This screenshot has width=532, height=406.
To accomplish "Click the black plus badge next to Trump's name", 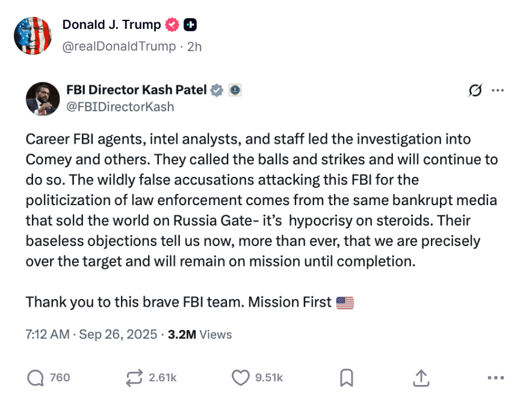I will [190, 25].
